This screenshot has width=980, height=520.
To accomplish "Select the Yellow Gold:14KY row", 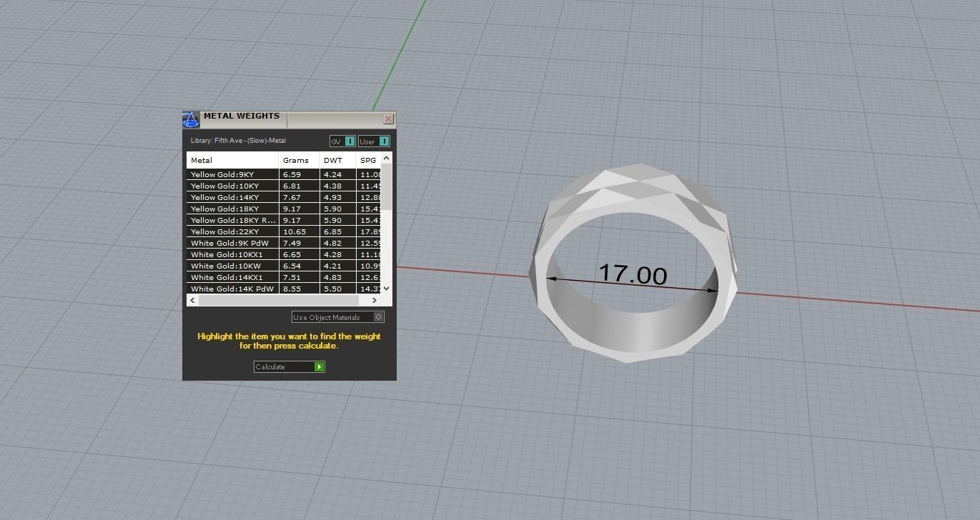I will click(x=284, y=197).
